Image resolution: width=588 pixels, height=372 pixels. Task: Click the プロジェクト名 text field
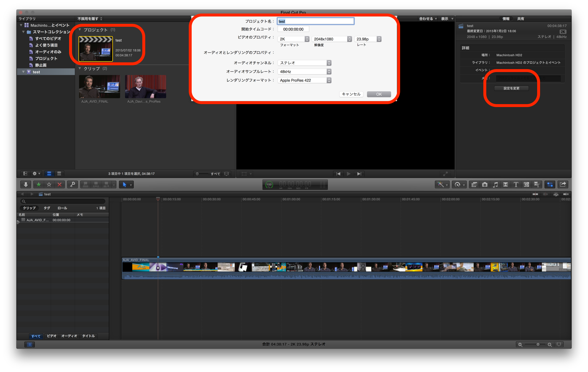[x=315, y=21]
